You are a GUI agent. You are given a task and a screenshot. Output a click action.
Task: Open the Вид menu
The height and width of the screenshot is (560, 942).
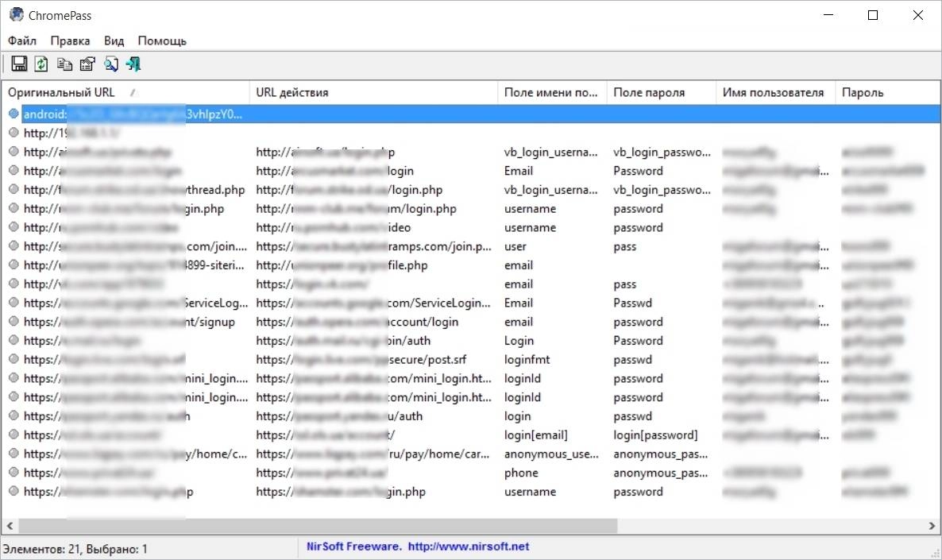click(114, 41)
